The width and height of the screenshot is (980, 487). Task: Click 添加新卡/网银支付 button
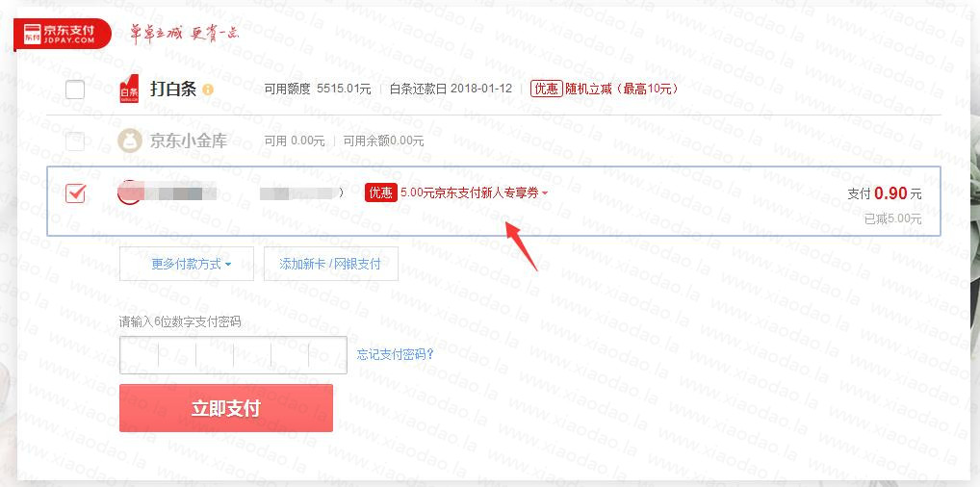[330, 264]
